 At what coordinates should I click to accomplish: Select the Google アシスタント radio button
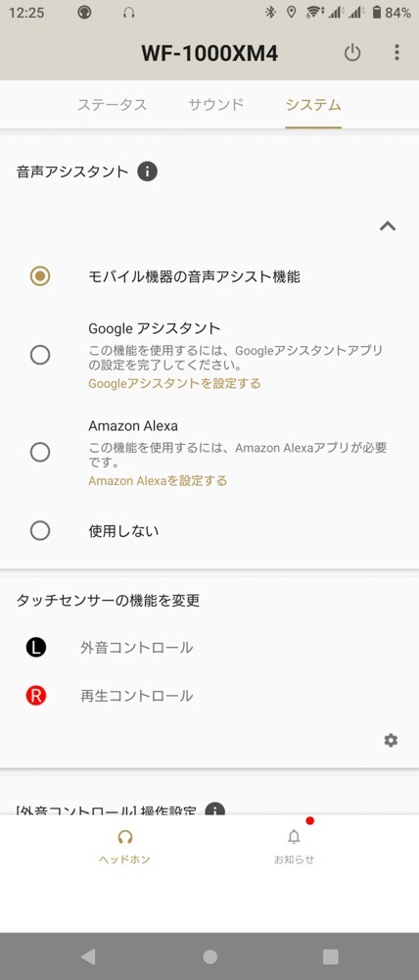click(40, 355)
